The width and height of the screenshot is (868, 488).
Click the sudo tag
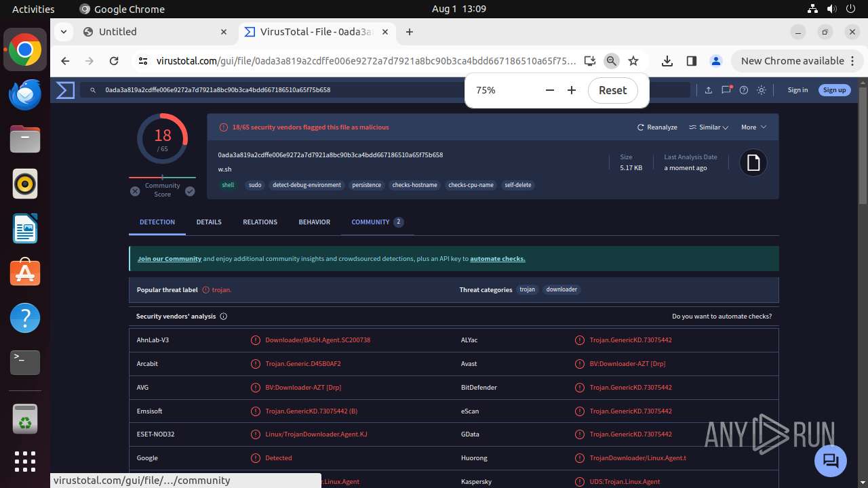click(255, 185)
